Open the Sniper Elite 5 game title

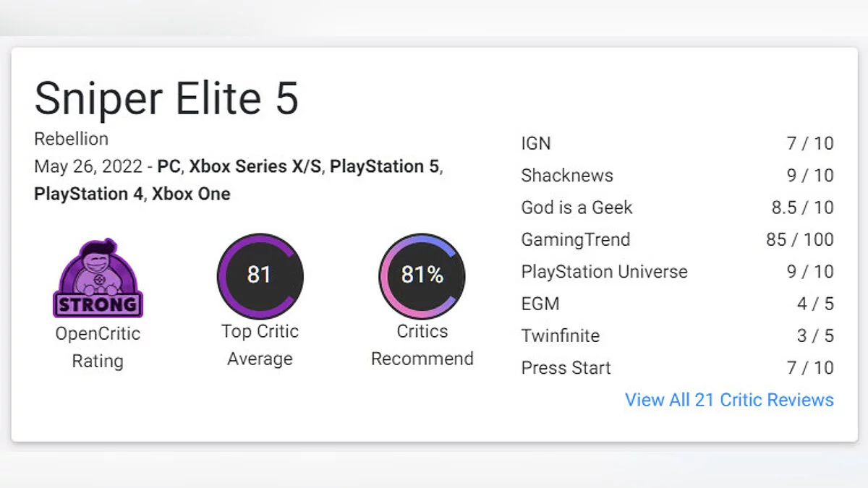166,98
